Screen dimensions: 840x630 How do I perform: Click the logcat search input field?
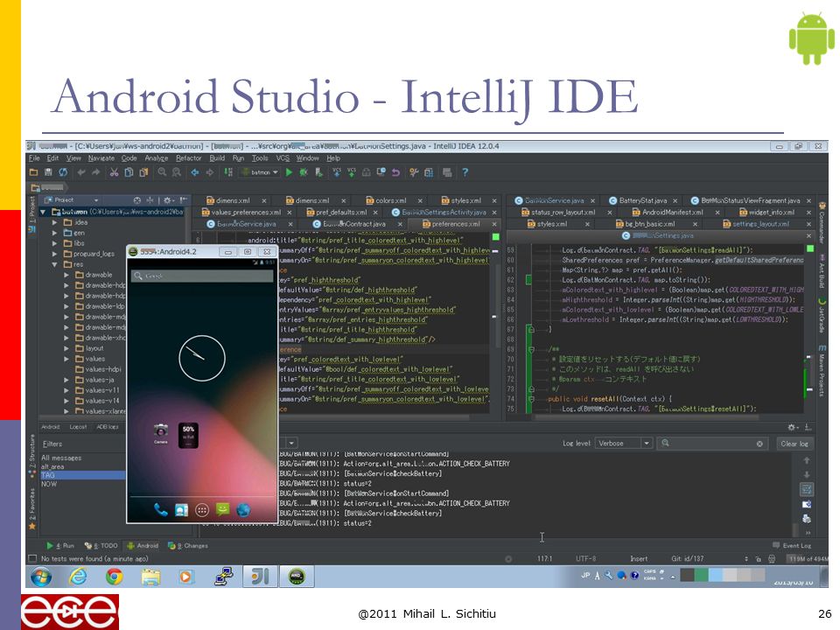coord(712,444)
